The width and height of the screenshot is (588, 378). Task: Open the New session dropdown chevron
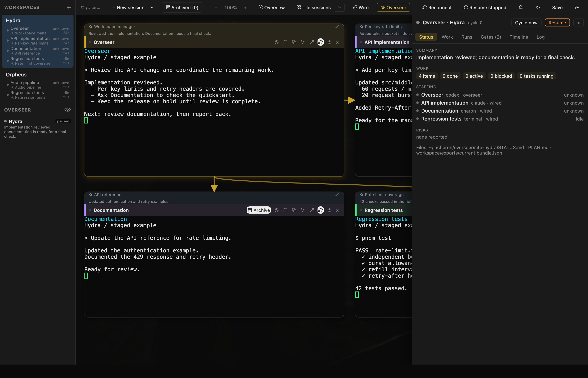(152, 7)
